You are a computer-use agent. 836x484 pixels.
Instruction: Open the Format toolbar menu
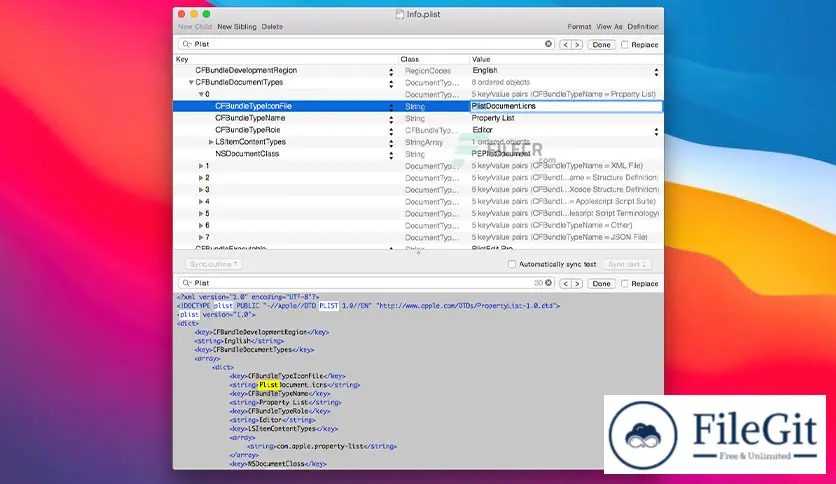[579, 27]
